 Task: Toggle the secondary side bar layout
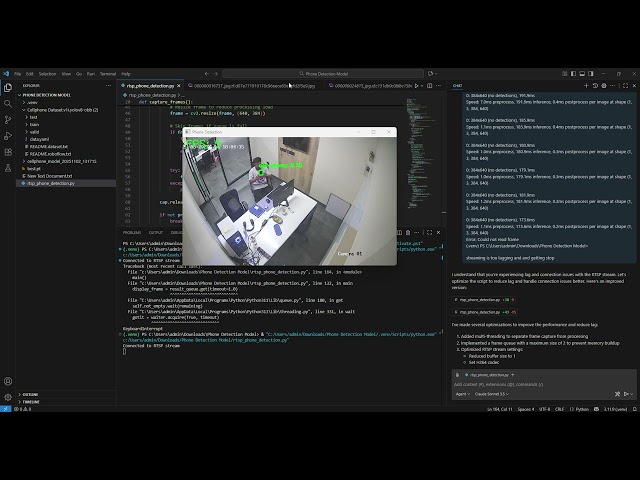[591, 74]
